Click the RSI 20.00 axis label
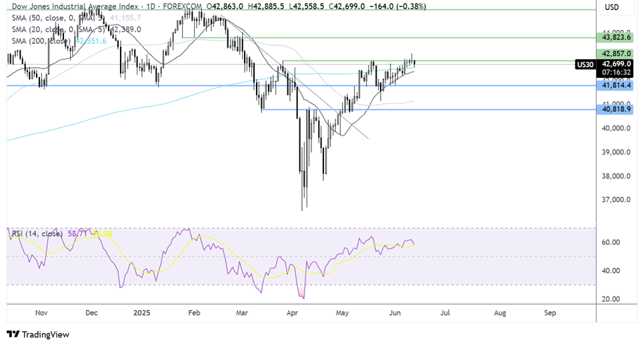 (x=611, y=299)
